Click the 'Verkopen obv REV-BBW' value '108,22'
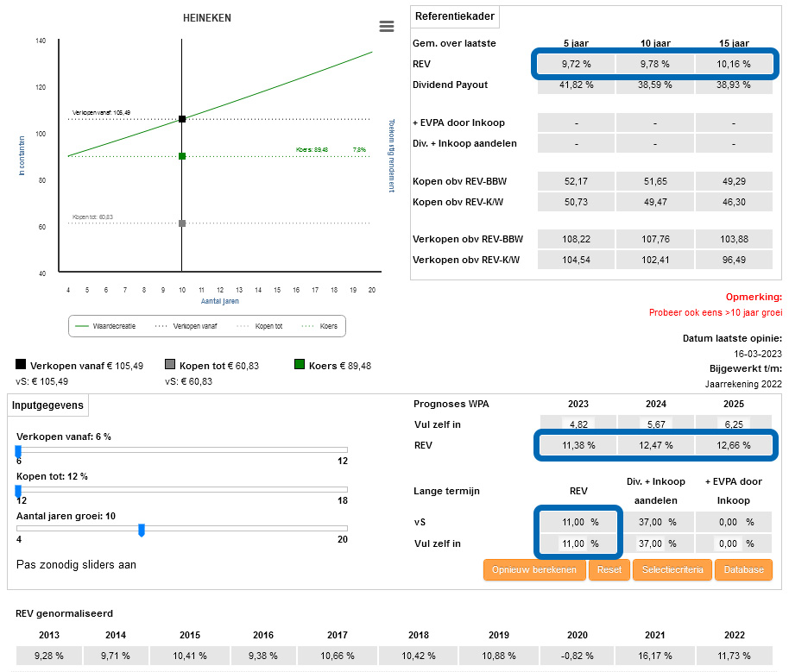 tap(576, 239)
